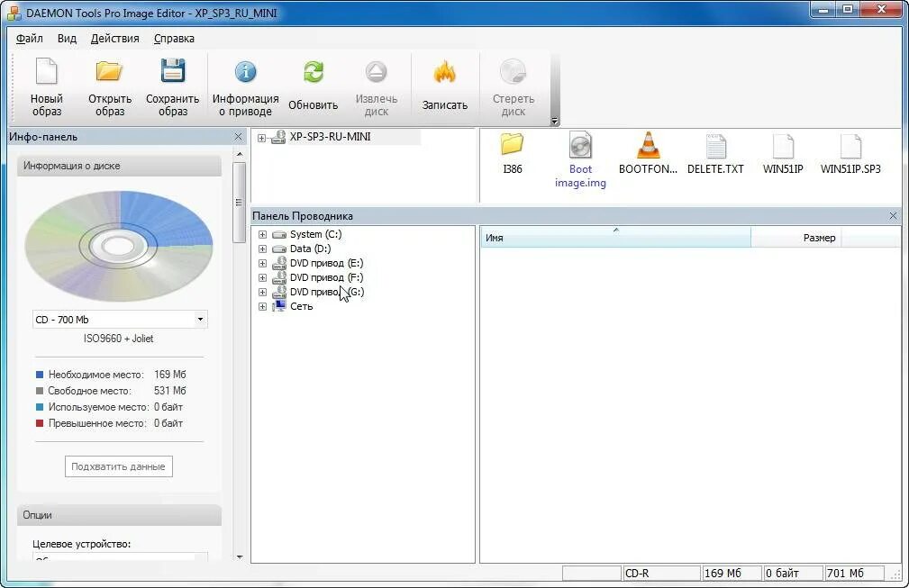Open the Вид menu
Screen dimensions: 909x588
click(x=67, y=38)
